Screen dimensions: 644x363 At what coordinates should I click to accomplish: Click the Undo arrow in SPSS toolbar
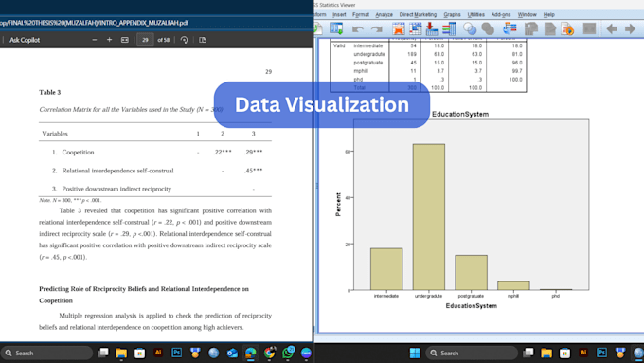click(x=358, y=29)
